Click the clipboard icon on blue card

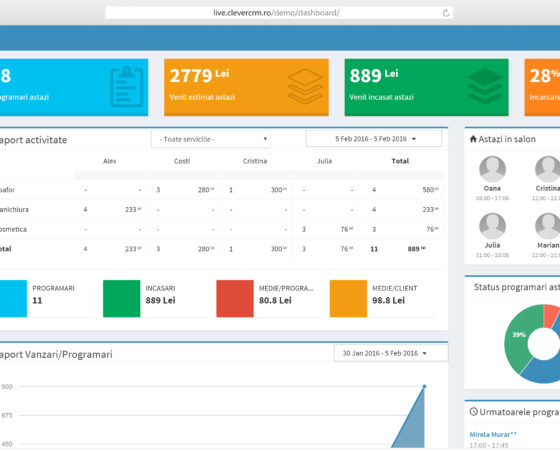(x=126, y=86)
